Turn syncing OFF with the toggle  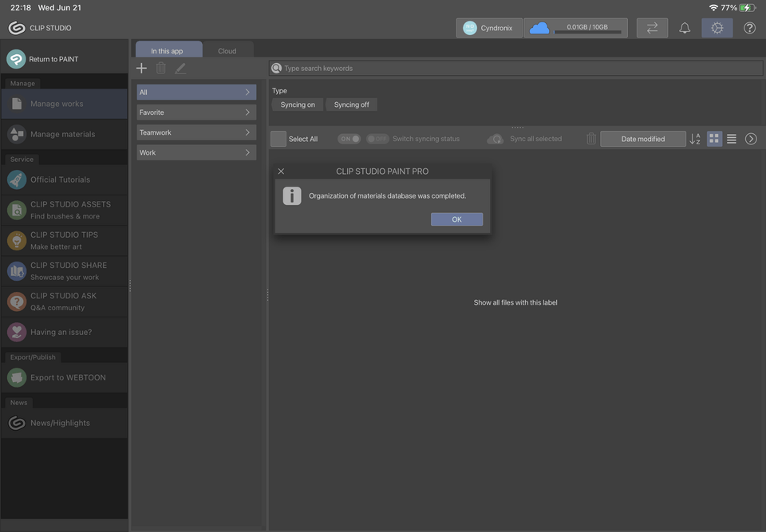(377, 139)
